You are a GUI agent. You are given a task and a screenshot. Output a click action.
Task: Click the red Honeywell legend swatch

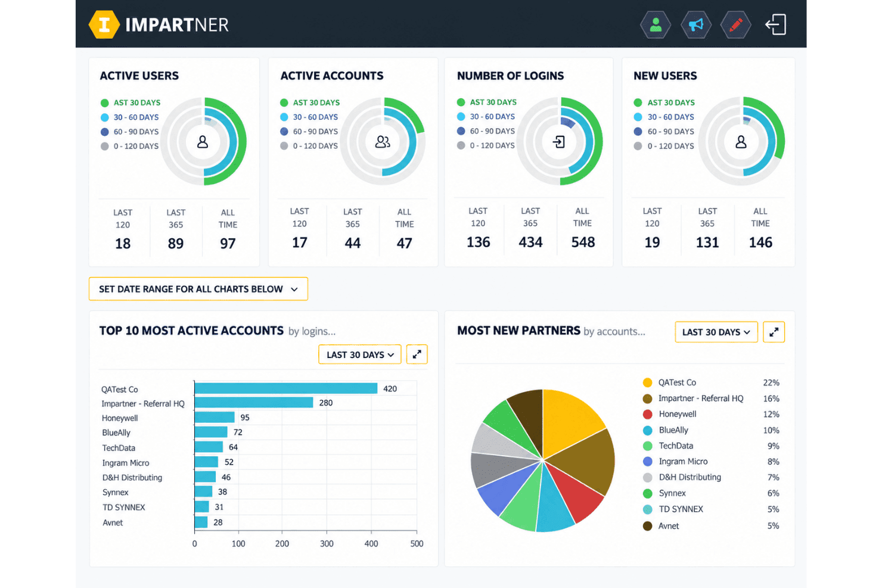(x=647, y=414)
